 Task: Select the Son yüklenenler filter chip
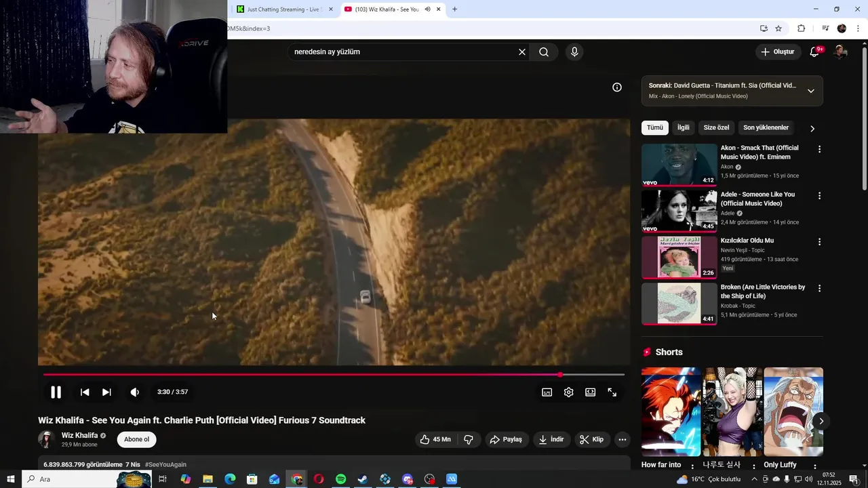click(766, 127)
